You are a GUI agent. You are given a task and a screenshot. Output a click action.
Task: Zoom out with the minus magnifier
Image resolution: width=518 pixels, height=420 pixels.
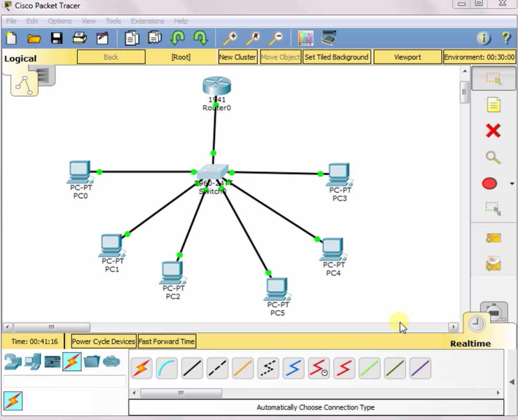pos(275,38)
